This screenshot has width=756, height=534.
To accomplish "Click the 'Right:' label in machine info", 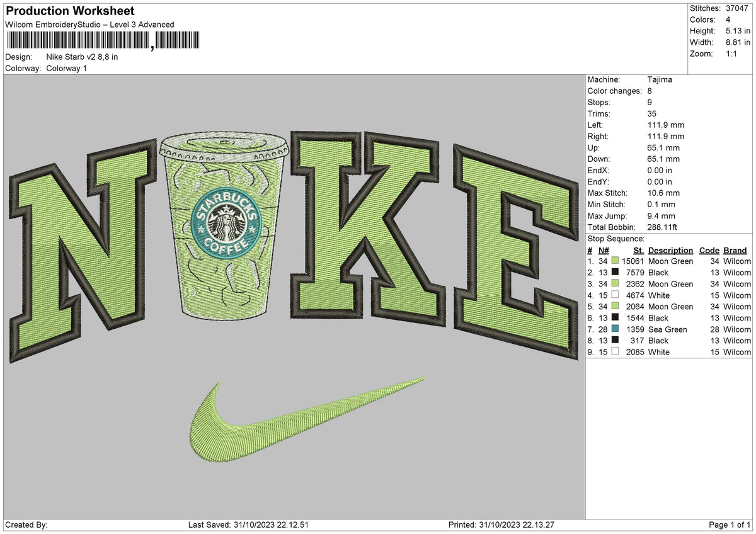I will (598, 136).
